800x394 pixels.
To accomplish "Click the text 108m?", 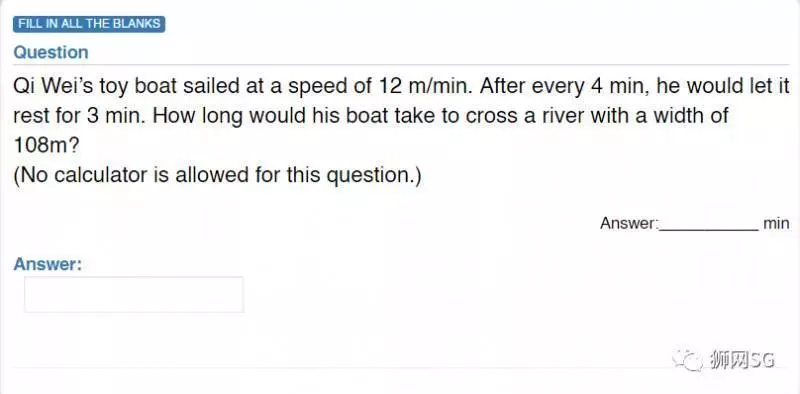I will [x=46, y=146].
